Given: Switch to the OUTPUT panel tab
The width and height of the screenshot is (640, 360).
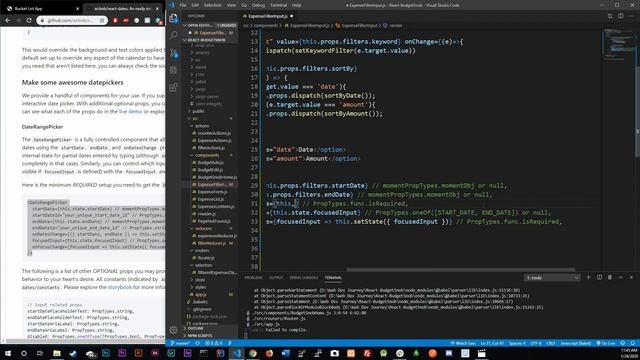Looking at the screenshot, I should point(276,278).
